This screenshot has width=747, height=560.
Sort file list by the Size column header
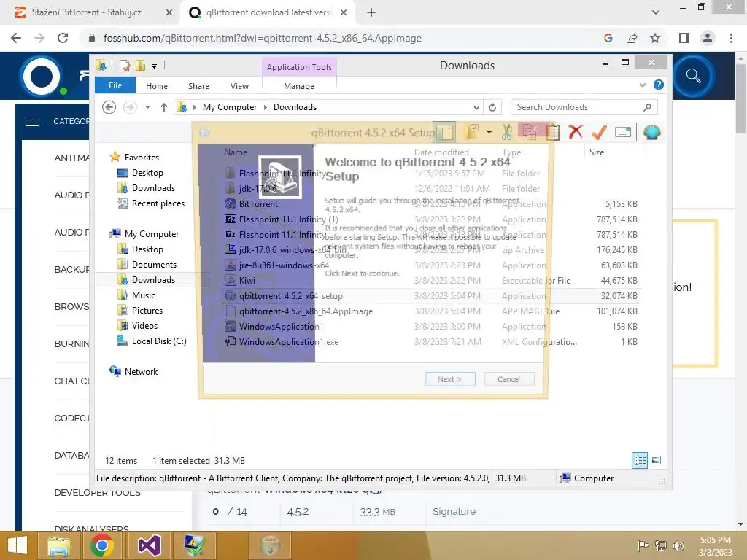click(x=597, y=152)
